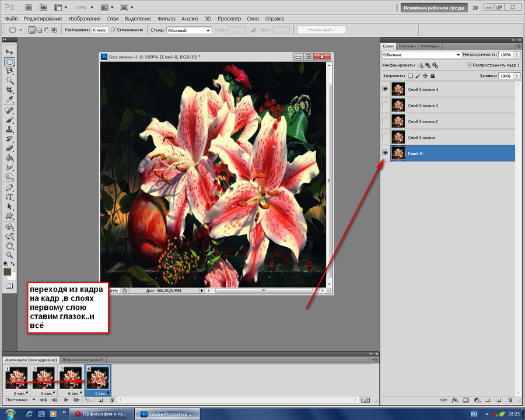Screen dimensions: 525x420
Task: Select the Magic Wand tool
Action: 9,80
